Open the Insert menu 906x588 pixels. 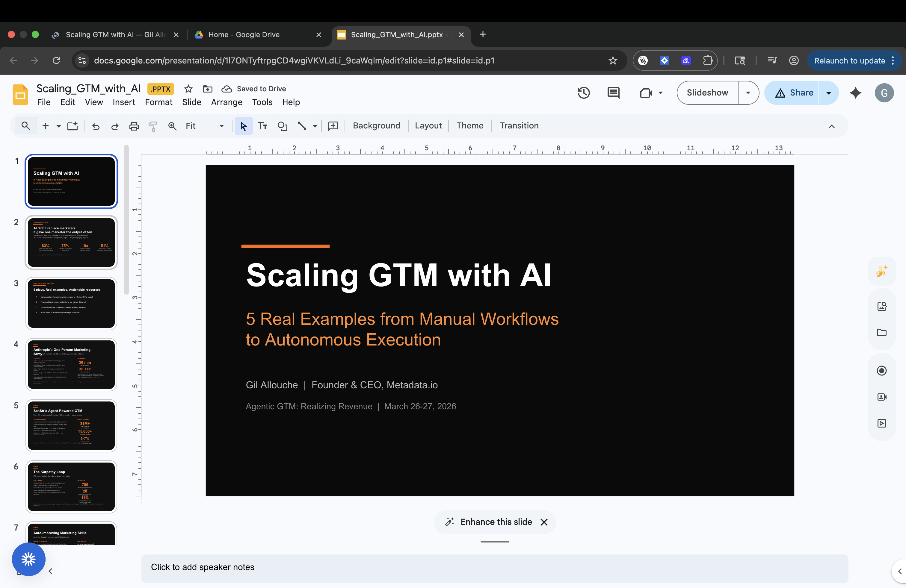[124, 102]
